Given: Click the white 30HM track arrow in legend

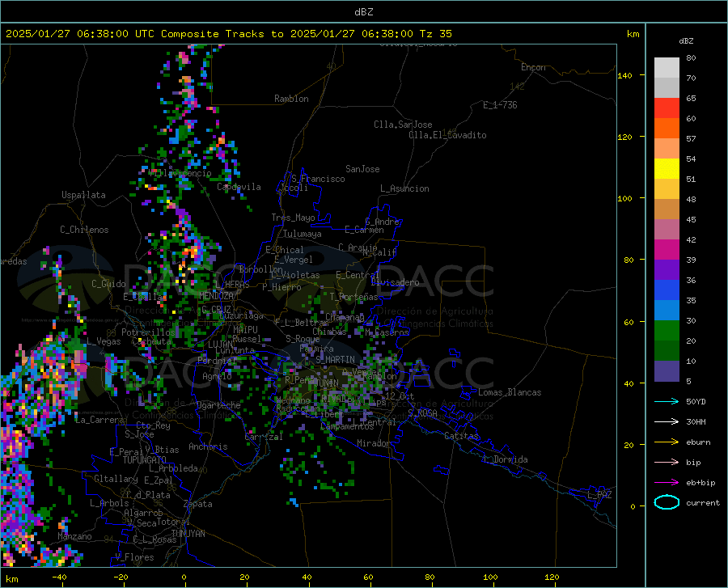Looking at the screenshot, I should [667, 422].
